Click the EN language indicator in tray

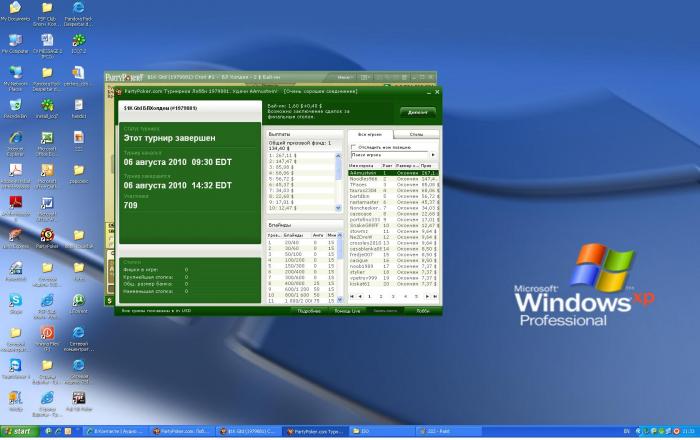tap(626, 432)
